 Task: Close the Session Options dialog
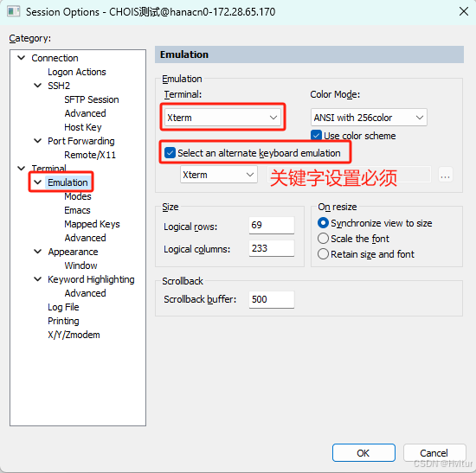click(464, 11)
